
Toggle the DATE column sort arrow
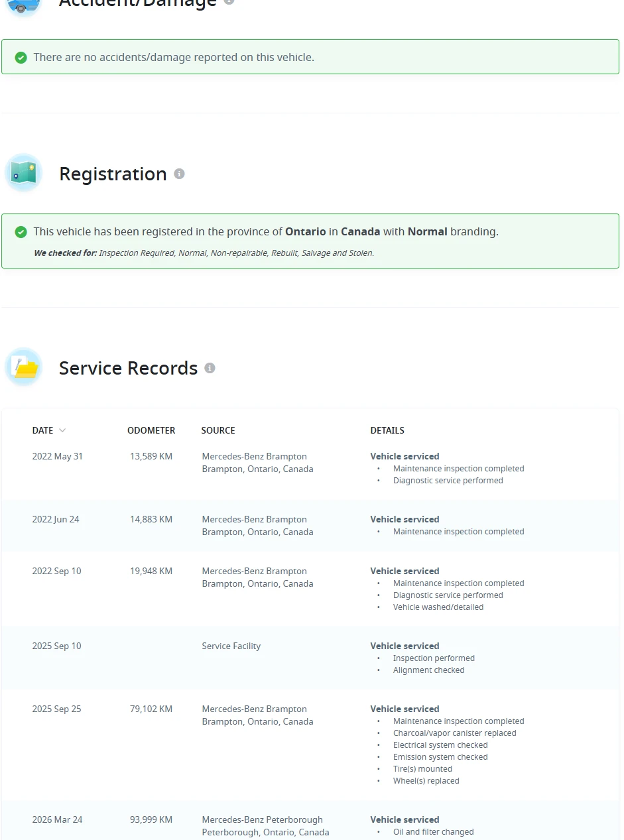pos(62,430)
